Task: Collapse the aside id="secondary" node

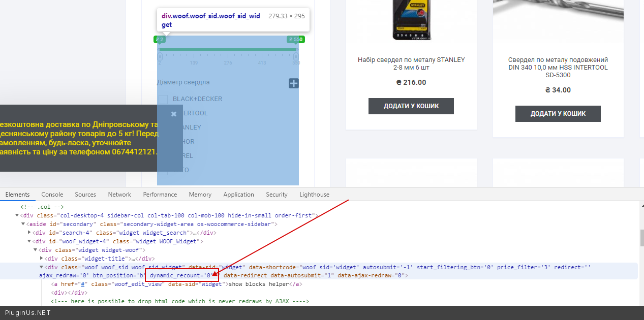Action: (23, 224)
